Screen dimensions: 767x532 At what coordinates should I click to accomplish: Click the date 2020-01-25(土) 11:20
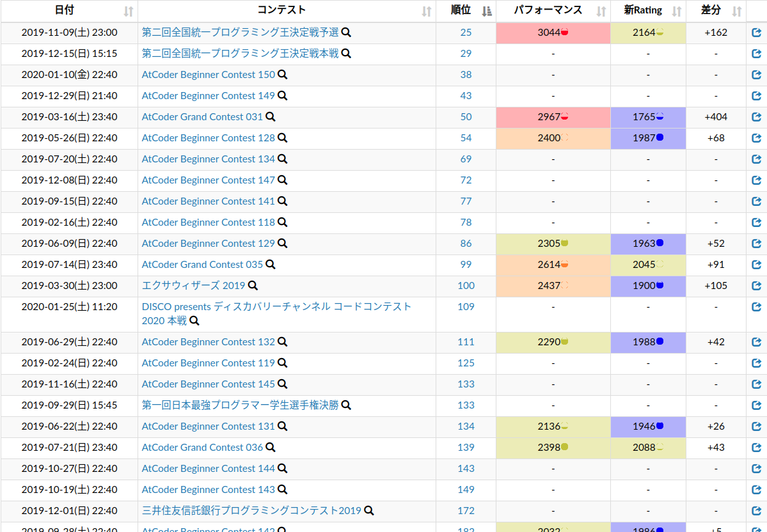click(70, 306)
